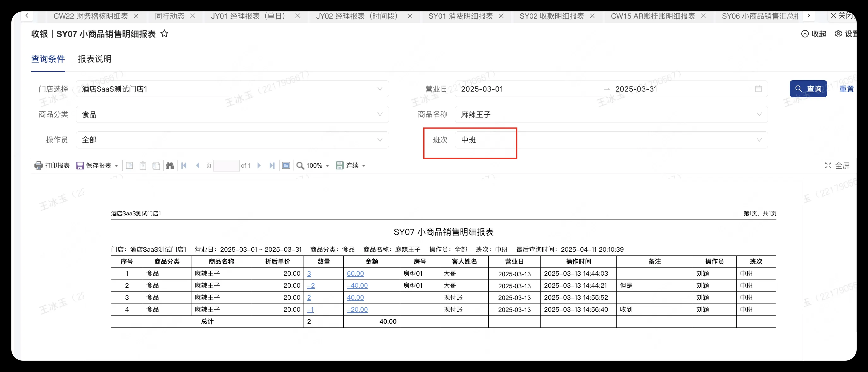This screenshot has width=868, height=372.
Task: Open settings gear at top right
Action: [838, 34]
